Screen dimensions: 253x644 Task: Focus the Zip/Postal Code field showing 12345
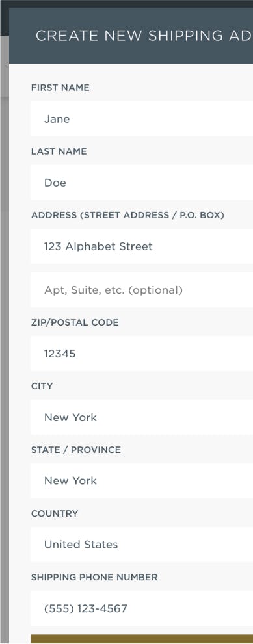[x=142, y=354]
